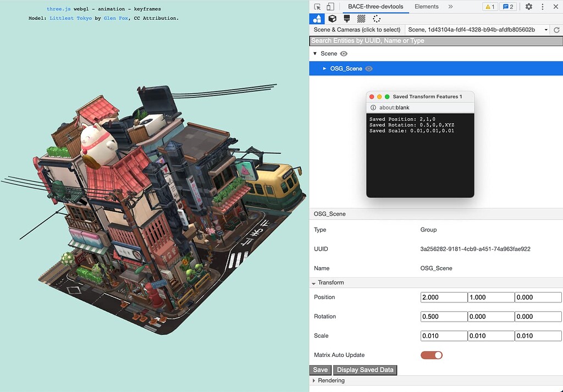Image resolution: width=563 pixels, height=392 pixels.
Task: Open the materials panel icon
Action: tap(346, 18)
